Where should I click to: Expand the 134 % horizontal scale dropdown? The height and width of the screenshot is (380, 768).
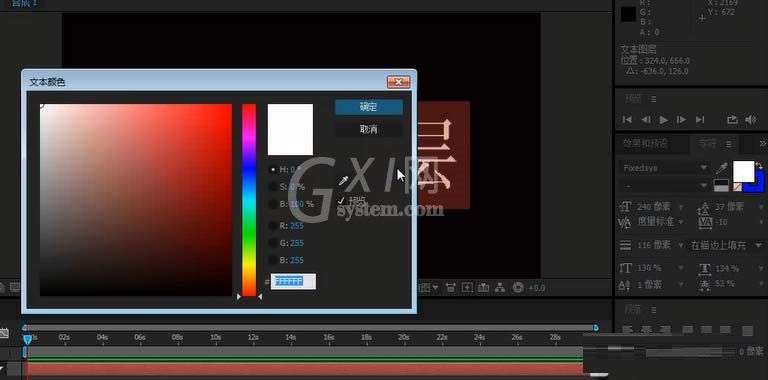pyautogui.click(x=761, y=268)
